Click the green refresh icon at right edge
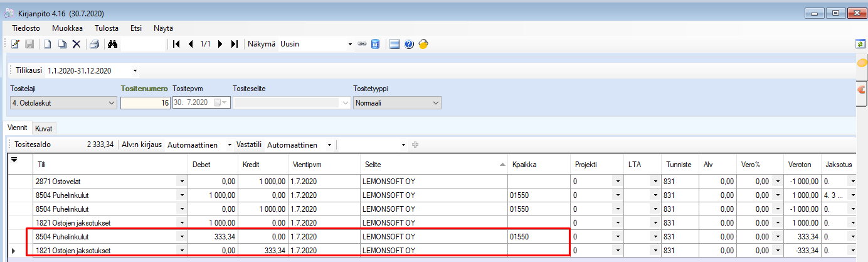 point(861,44)
